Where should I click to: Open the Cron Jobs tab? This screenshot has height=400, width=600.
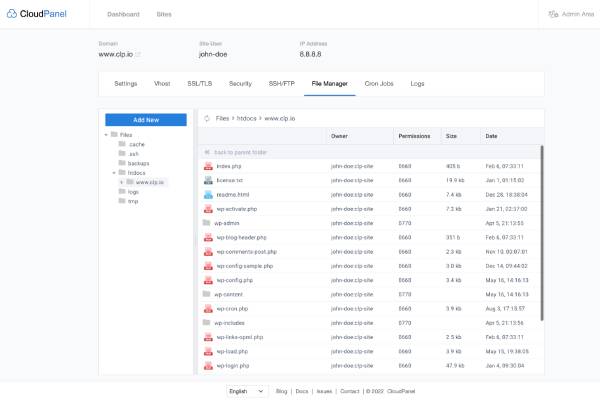pos(379,84)
